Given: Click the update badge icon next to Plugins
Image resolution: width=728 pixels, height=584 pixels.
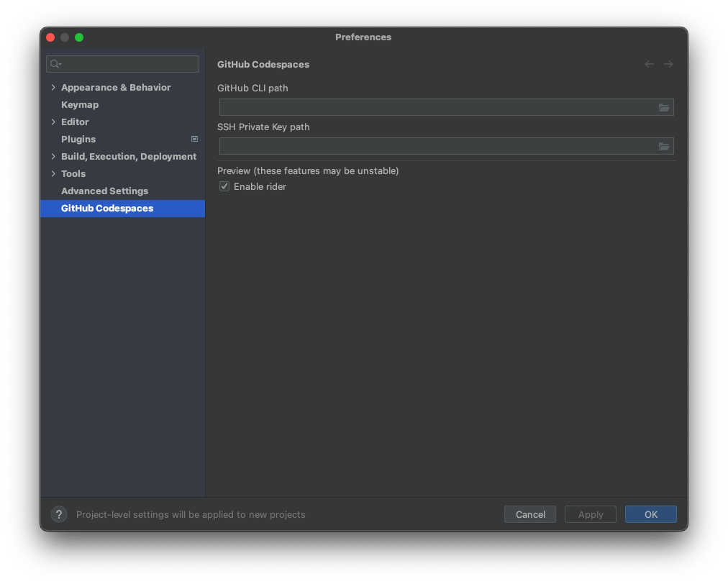Looking at the screenshot, I should tap(194, 139).
